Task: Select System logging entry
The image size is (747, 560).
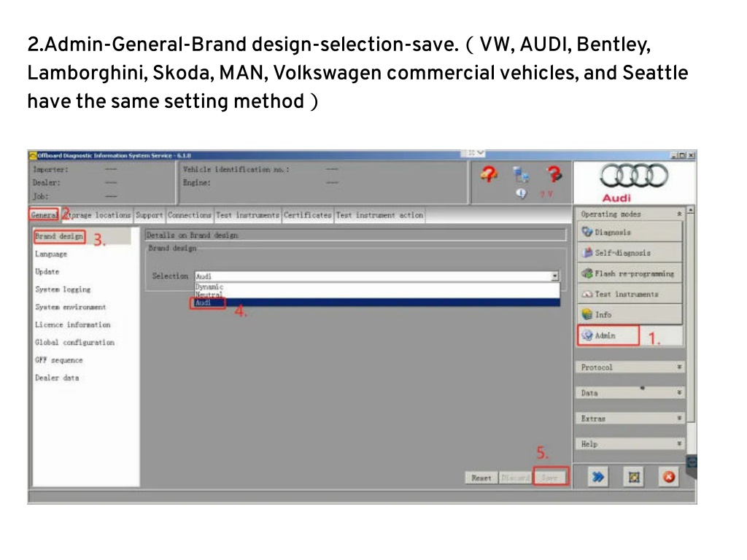Action: tap(63, 289)
